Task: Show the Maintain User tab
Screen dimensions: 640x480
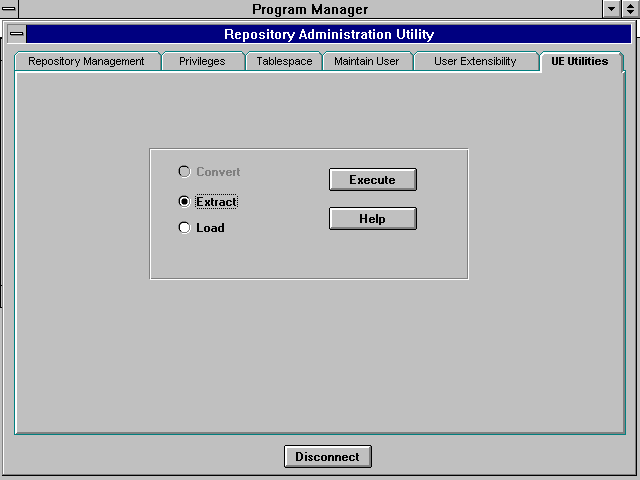Action: tap(366, 61)
